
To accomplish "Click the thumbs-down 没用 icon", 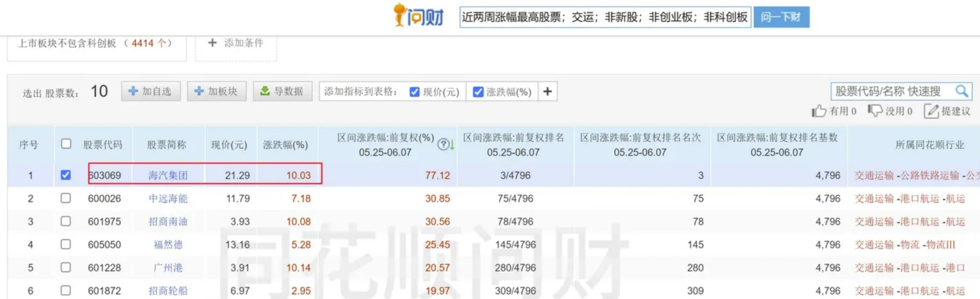I will coord(875,111).
